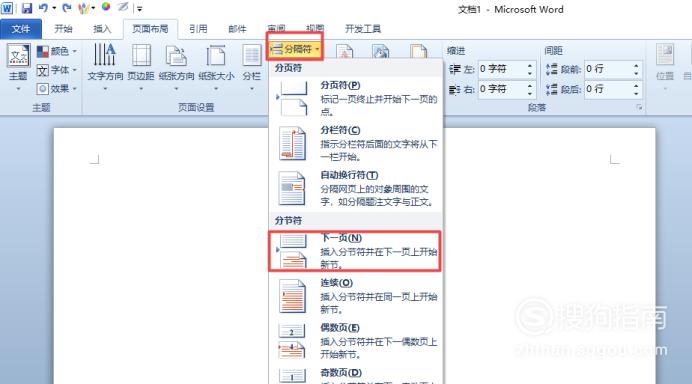Select the Page Break (分页符) option
This screenshot has width=692, height=384.
tap(356, 98)
